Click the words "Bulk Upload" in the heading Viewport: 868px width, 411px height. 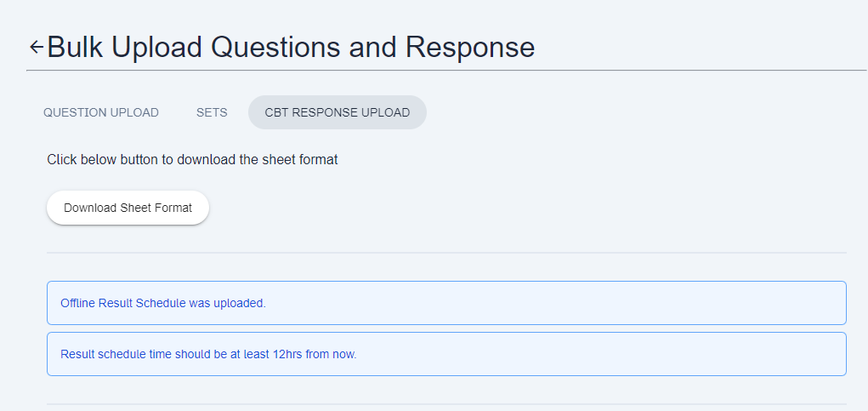click(125, 47)
